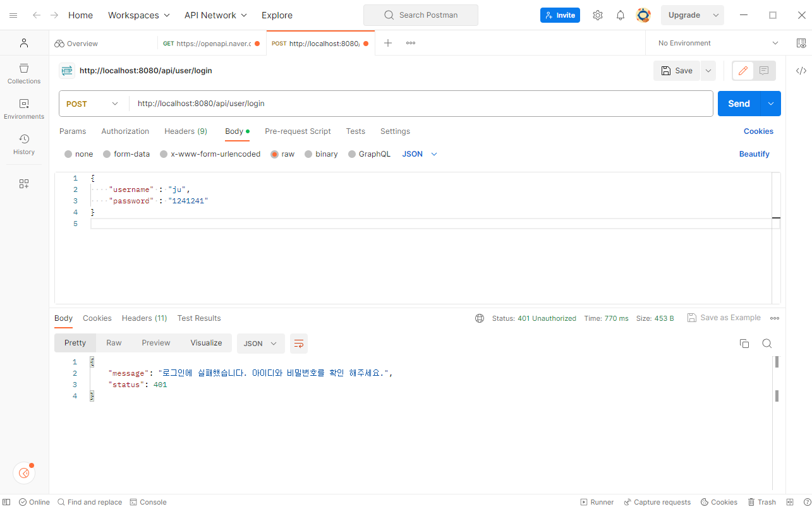Switch response view to Pretty
The image size is (812, 509).
pyautogui.click(x=75, y=343)
